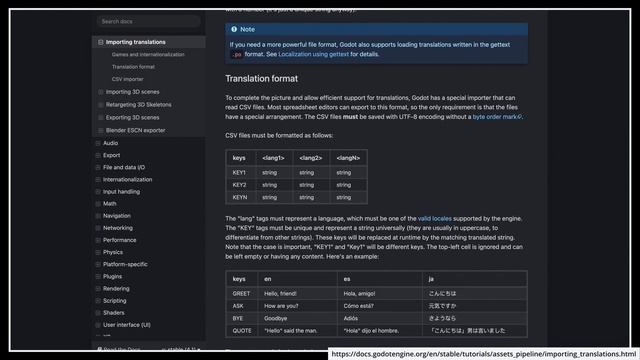Open Networking section in sidebar
Image resolution: width=640 pixels, height=360 pixels.
coord(118,228)
